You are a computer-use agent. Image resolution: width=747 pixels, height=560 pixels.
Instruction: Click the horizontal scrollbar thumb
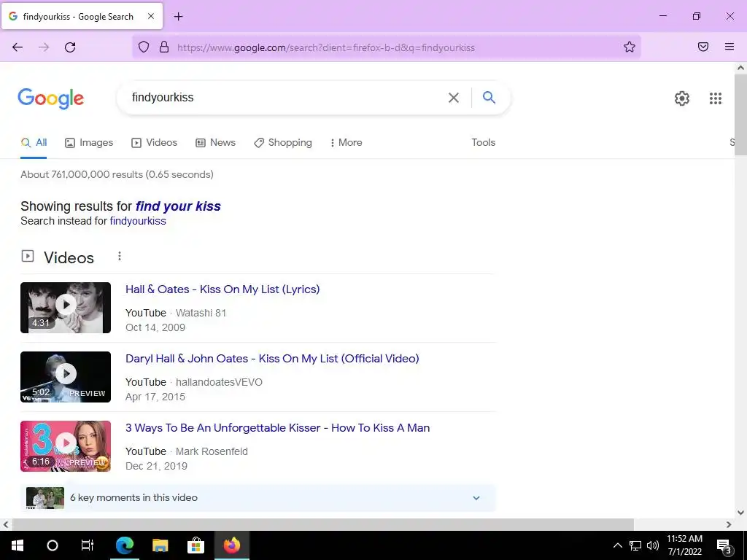pos(323,524)
